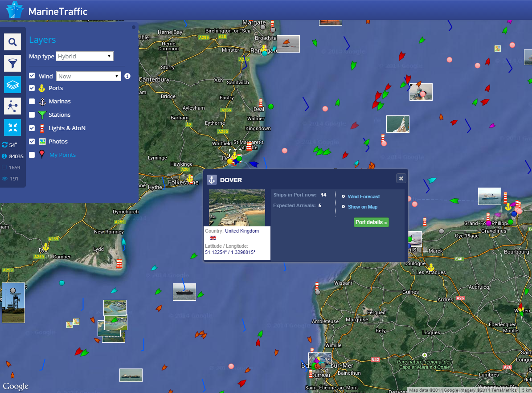Viewport: 532px width, 393px height.
Task: Click the Ships in Port now count 14
Action: click(x=323, y=195)
